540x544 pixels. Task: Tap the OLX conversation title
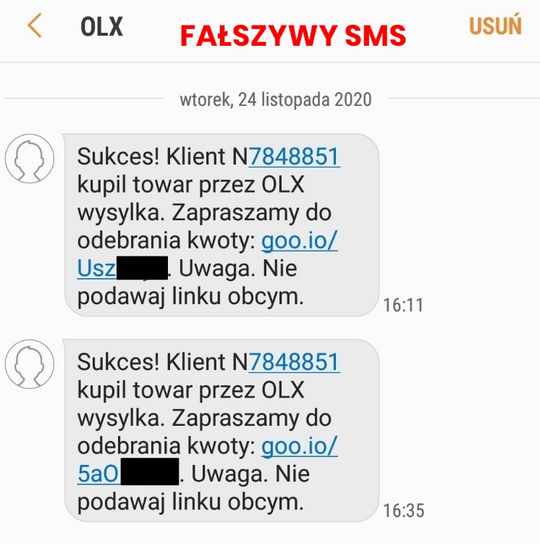[102, 27]
